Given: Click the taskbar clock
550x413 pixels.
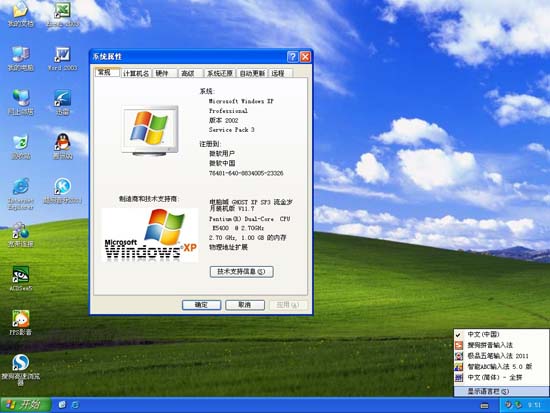Looking at the screenshot, I should pyautogui.click(x=534, y=405).
